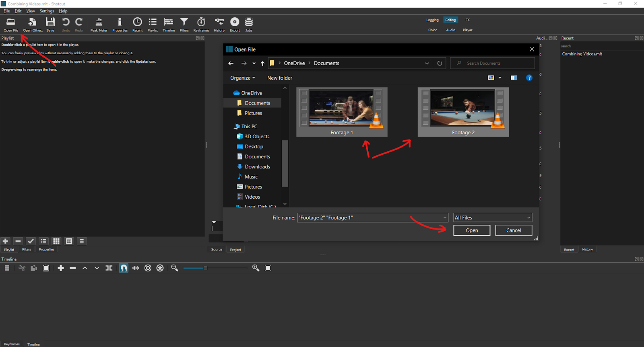Toggle timeline ripple mode
This screenshot has height=347, width=644.
pos(148,268)
